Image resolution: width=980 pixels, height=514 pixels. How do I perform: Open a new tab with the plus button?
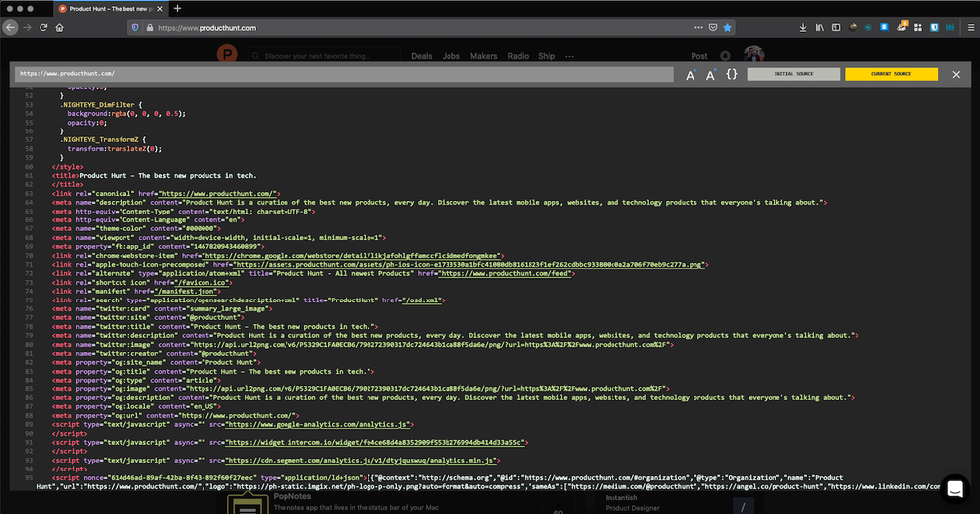(x=178, y=8)
